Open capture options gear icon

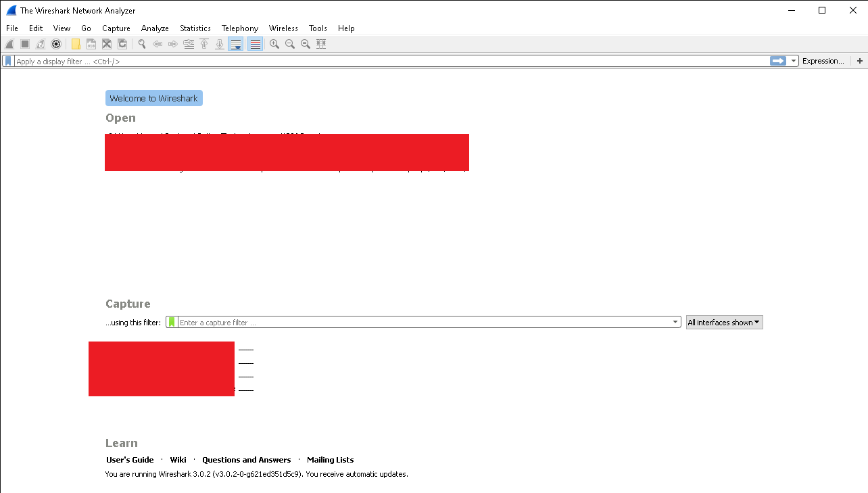point(56,44)
